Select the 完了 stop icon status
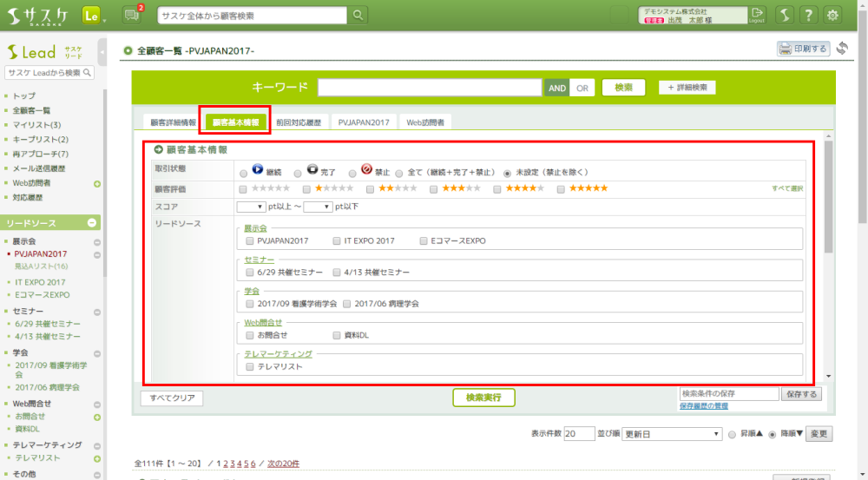Screen dimensions: 868x480 [312, 169]
